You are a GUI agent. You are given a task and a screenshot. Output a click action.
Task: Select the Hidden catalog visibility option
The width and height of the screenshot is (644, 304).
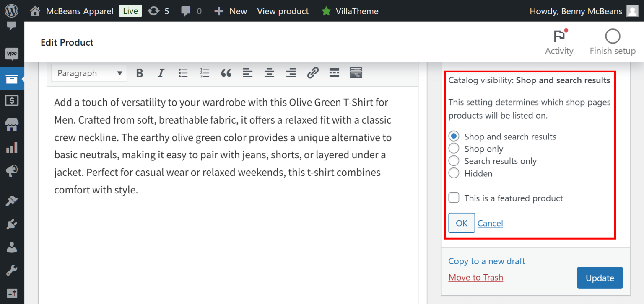coord(454,173)
